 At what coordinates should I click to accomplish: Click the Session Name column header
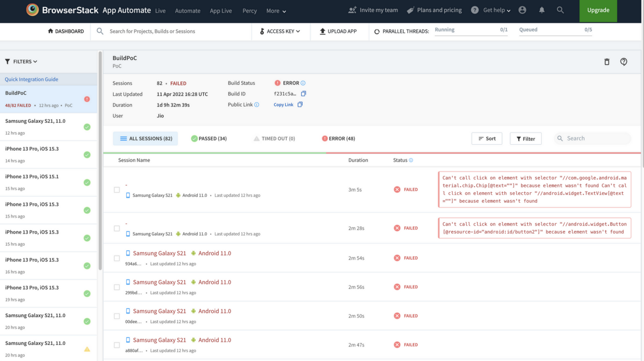(x=134, y=160)
